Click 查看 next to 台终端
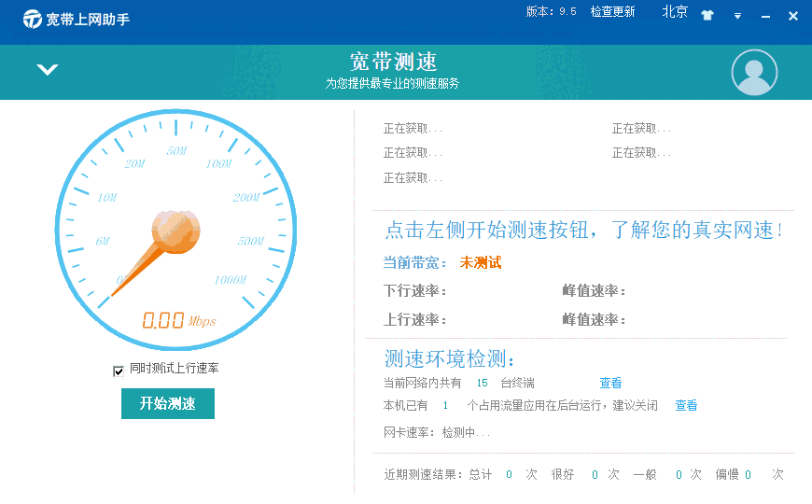Image resolution: width=812 pixels, height=504 pixels. 610,383
